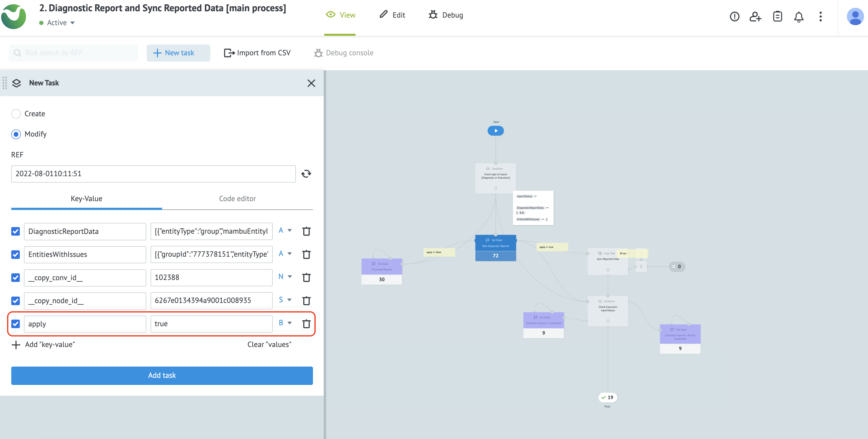Click Import from CSV
868x439 pixels.
click(257, 53)
